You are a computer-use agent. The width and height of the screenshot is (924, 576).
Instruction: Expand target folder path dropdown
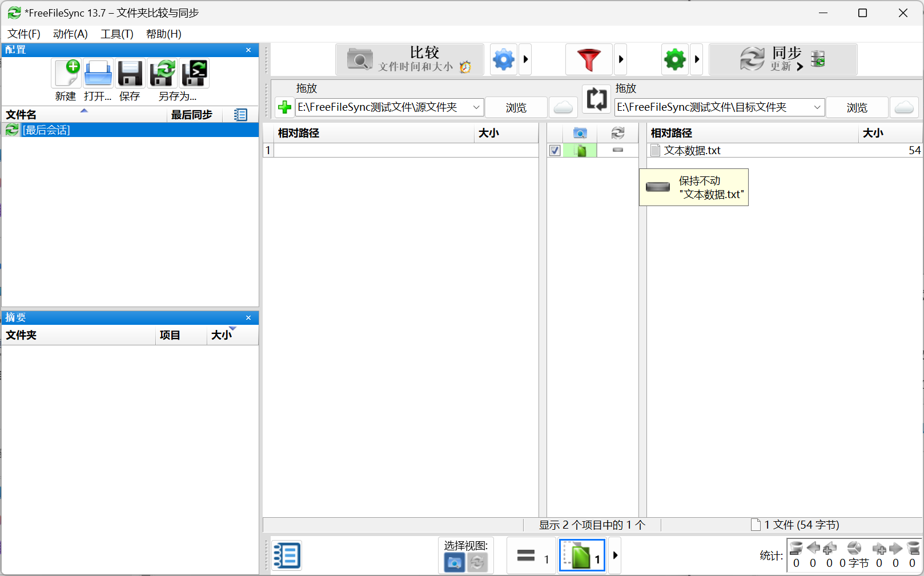817,107
